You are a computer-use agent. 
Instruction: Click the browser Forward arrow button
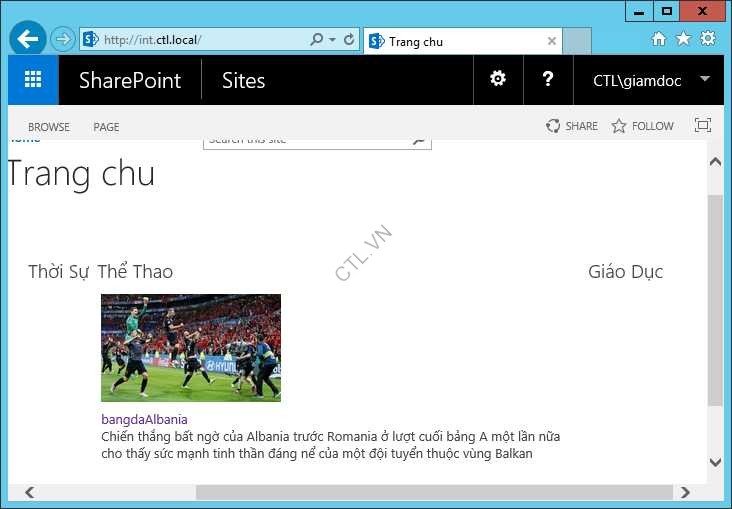(63, 40)
